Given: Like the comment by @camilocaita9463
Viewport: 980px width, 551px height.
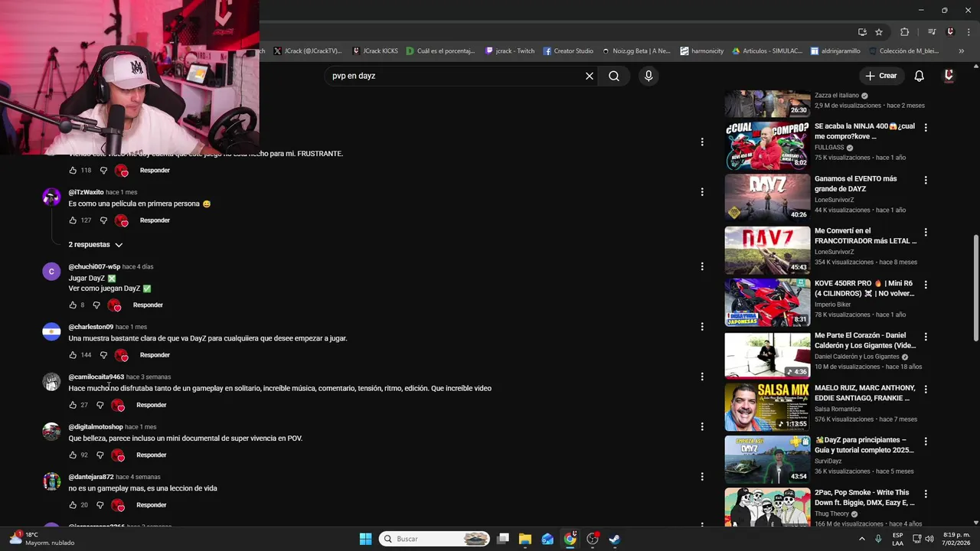Looking at the screenshot, I should pyautogui.click(x=73, y=405).
